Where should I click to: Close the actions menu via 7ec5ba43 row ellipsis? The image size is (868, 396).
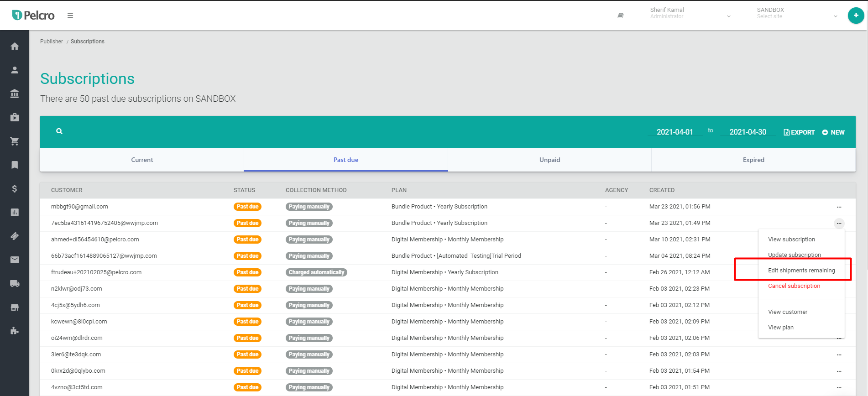pyautogui.click(x=839, y=223)
